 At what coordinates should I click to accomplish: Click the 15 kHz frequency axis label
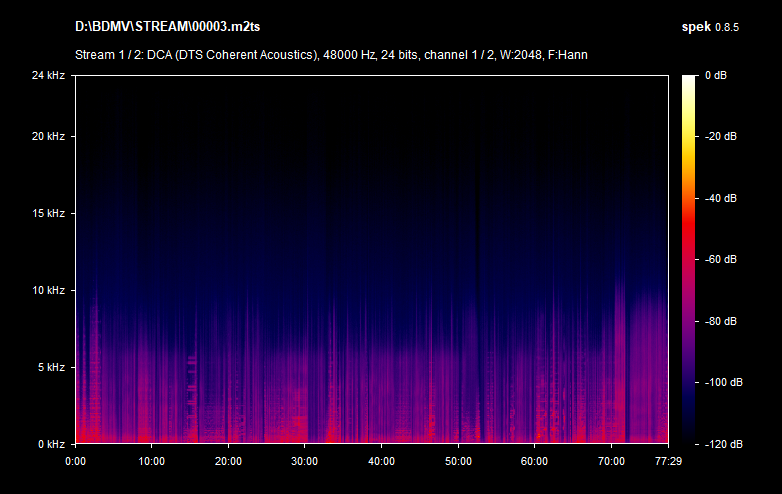[47, 213]
